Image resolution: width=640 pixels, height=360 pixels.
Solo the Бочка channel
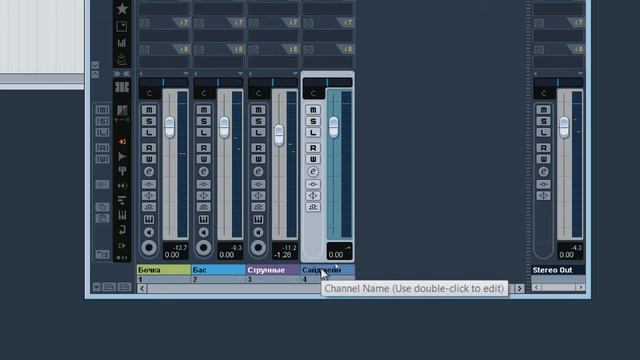point(149,121)
